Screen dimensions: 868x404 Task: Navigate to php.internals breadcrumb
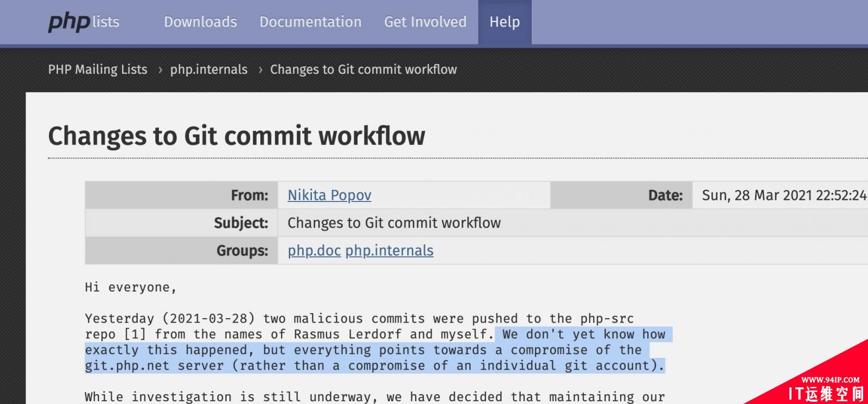(x=209, y=70)
